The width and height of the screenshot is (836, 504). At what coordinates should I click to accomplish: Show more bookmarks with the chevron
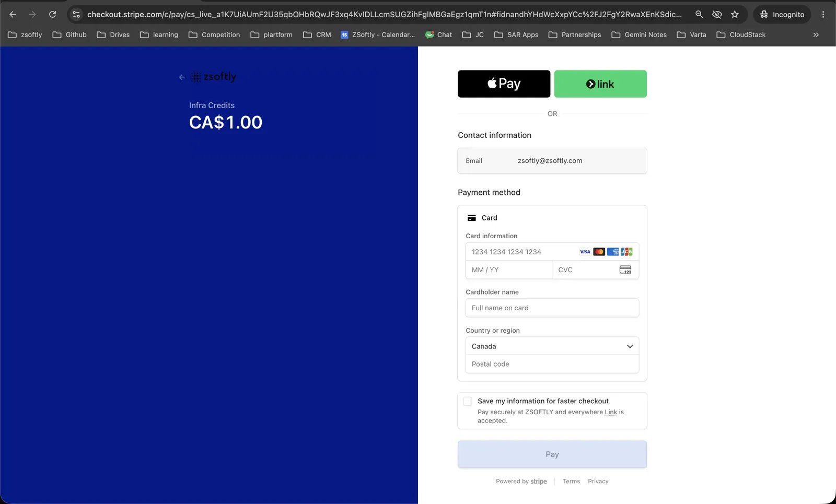816,35
